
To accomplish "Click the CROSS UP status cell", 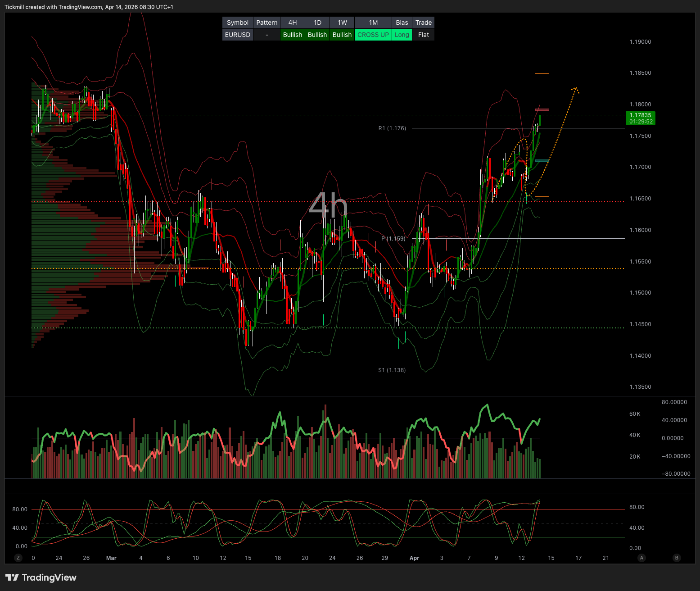I will [x=373, y=35].
